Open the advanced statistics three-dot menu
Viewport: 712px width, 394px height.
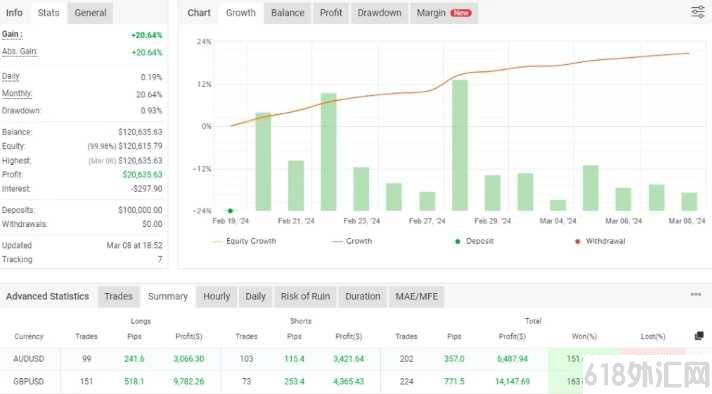(x=696, y=295)
